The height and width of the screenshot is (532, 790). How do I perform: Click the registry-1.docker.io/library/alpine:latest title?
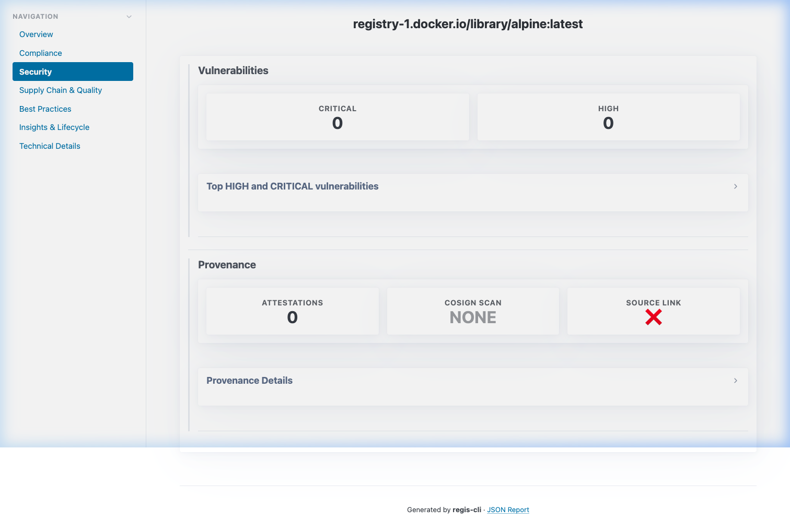point(468,24)
